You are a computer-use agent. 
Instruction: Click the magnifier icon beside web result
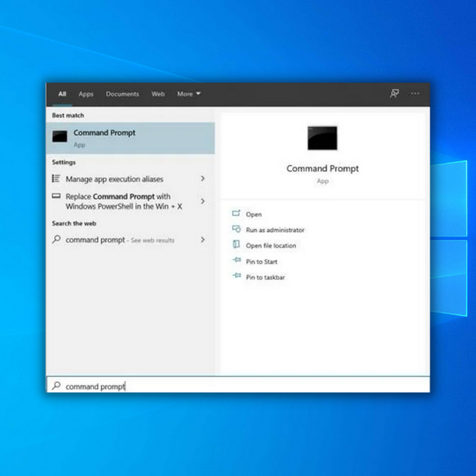pos(56,239)
